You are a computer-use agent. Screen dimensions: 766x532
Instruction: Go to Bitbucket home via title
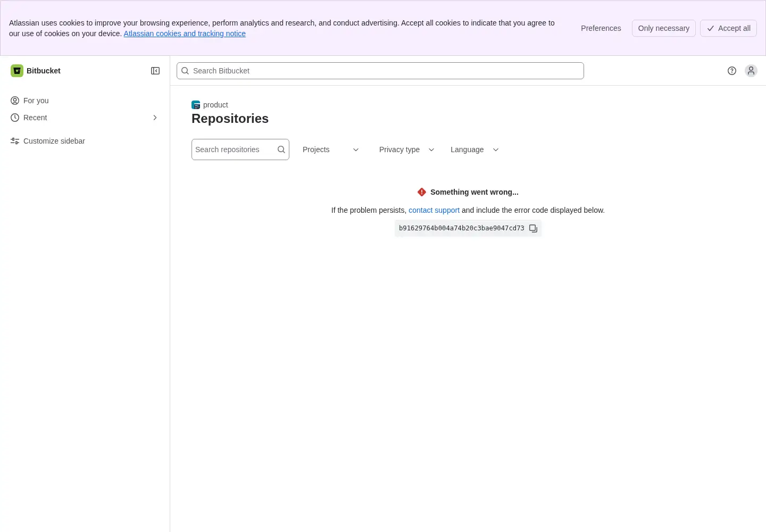click(x=44, y=71)
